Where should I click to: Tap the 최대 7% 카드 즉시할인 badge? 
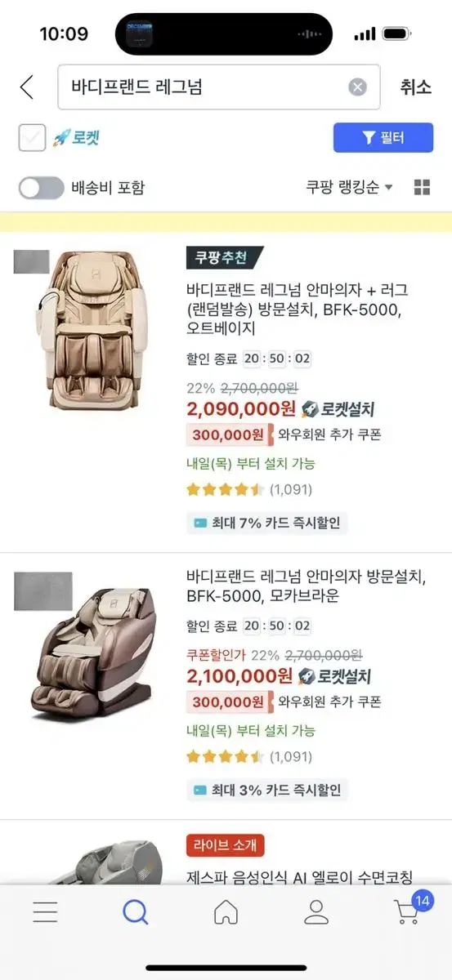tap(267, 523)
